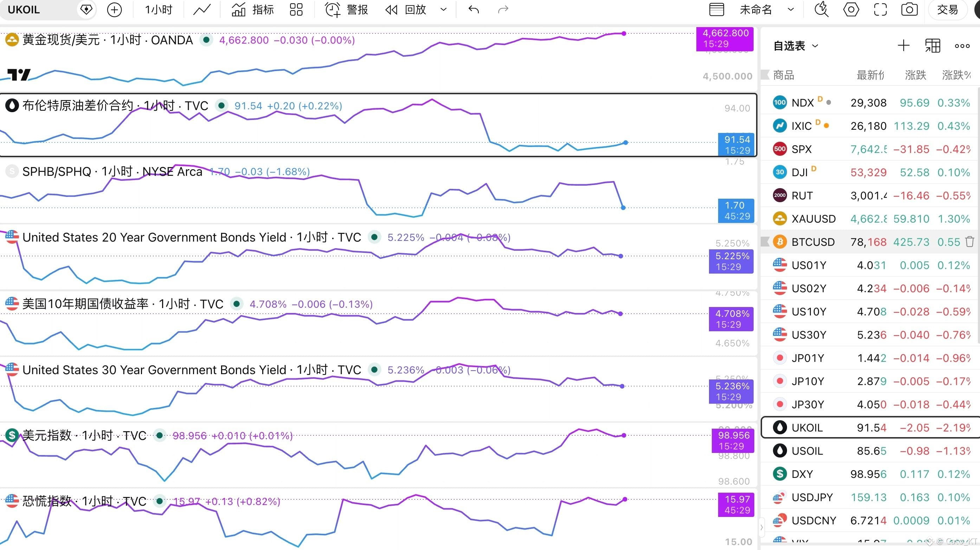Viewport: 980px width, 550px height.
Task: Open the layout setup icon
Action: [x=716, y=10]
